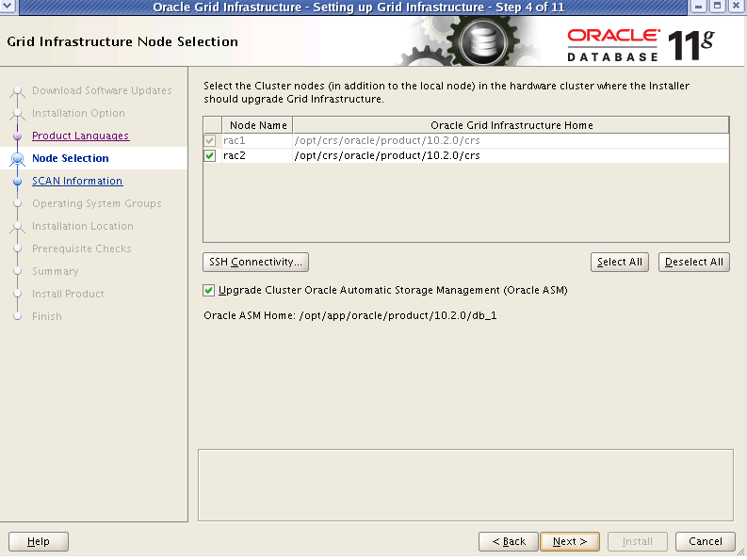Click Finish step in sidebar

pyautogui.click(x=47, y=316)
